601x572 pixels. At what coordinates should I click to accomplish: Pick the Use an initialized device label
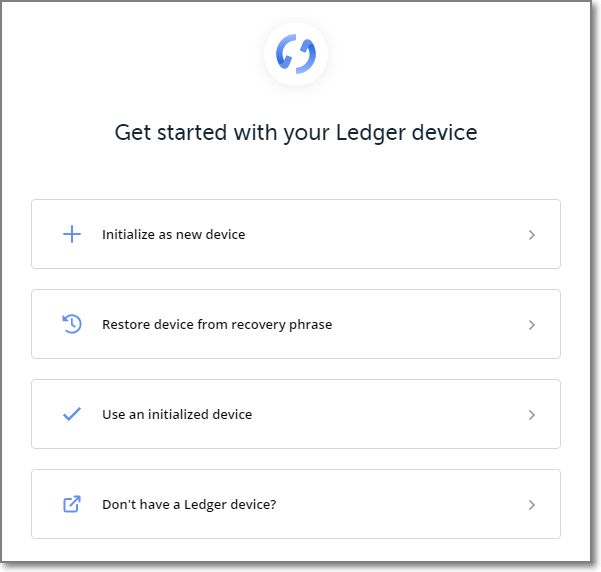pyautogui.click(x=177, y=414)
